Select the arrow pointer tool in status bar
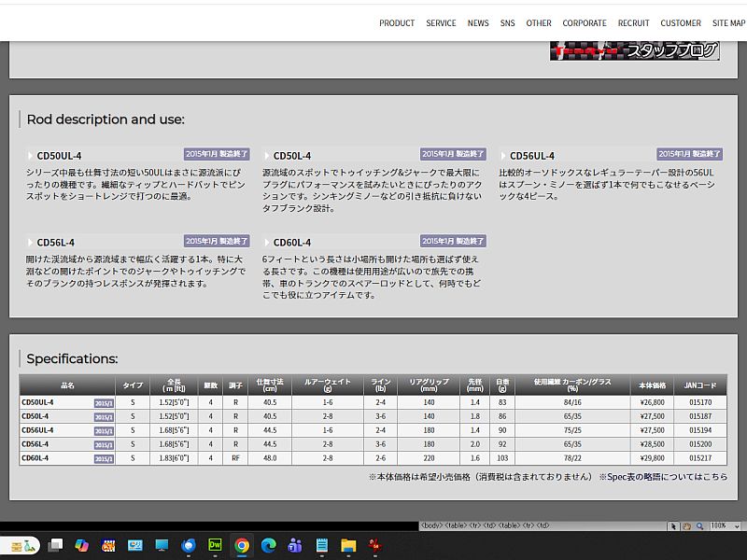 (x=672, y=526)
